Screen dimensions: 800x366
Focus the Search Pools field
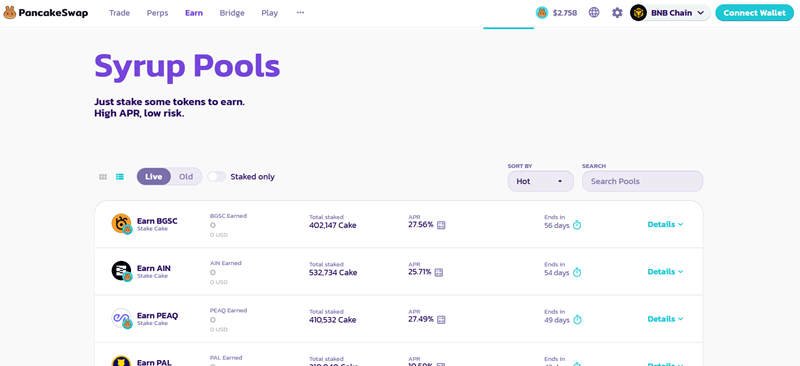click(x=642, y=181)
